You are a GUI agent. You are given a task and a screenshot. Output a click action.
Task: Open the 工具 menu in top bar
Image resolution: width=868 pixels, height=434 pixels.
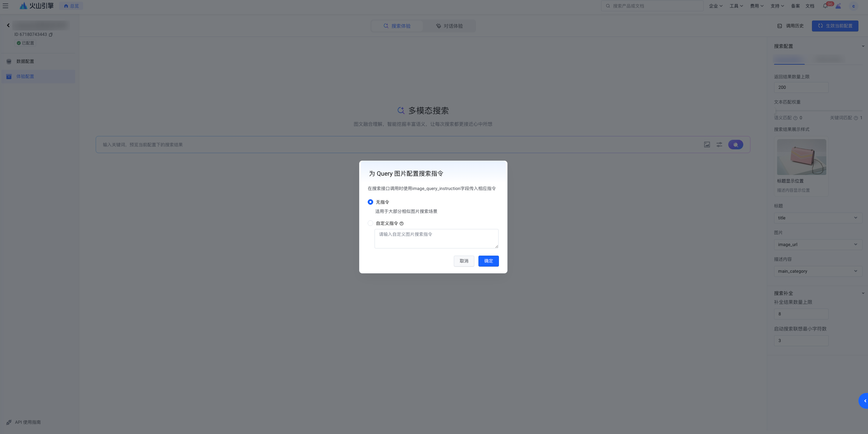click(x=735, y=6)
